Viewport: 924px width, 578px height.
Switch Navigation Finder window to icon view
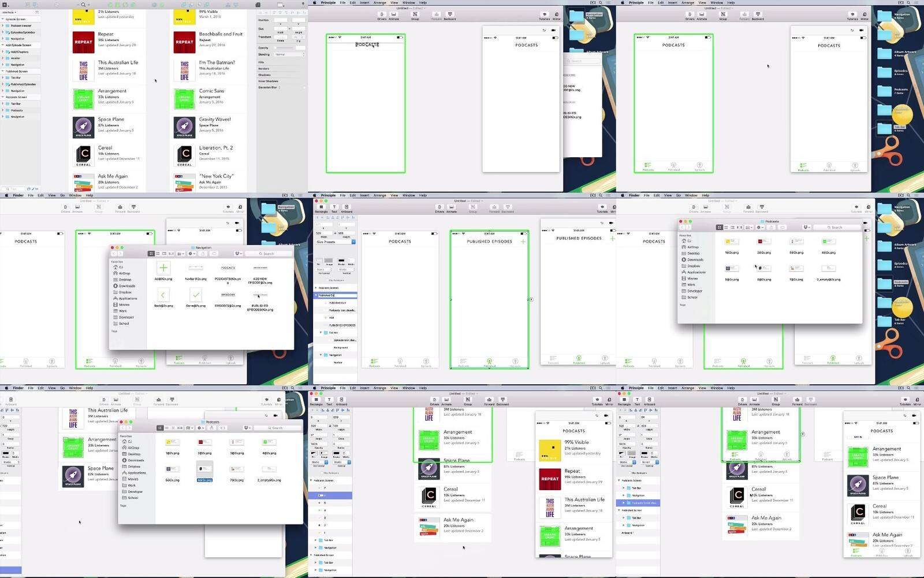pos(151,254)
